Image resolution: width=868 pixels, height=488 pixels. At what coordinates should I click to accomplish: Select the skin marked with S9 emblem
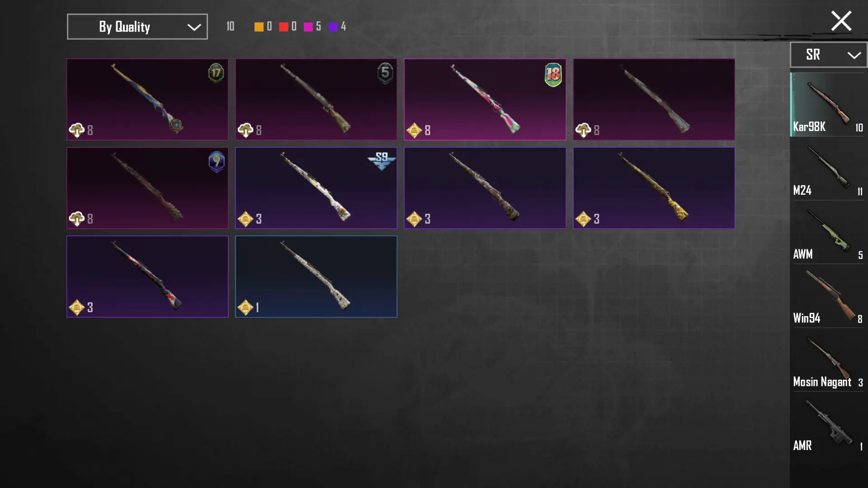pyautogui.click(x=316, y=188)
